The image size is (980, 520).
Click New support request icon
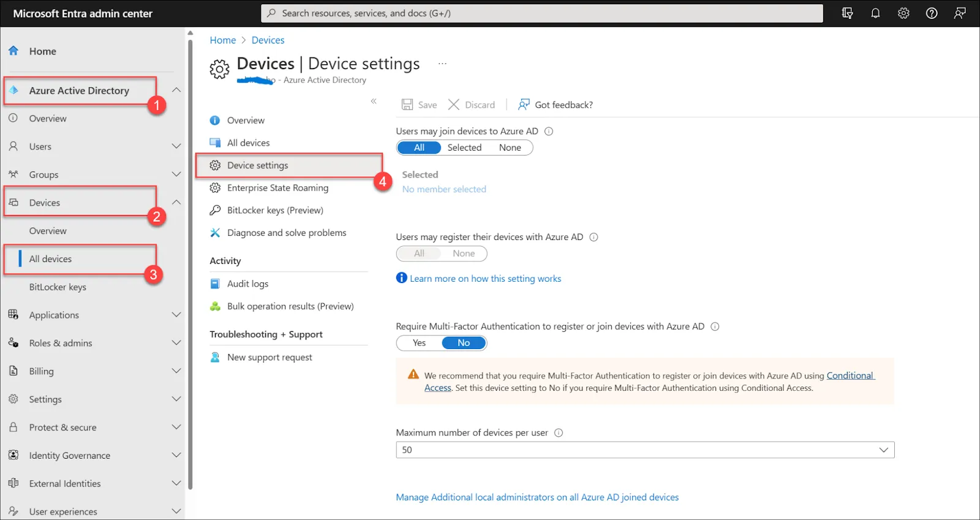(215, 357)
